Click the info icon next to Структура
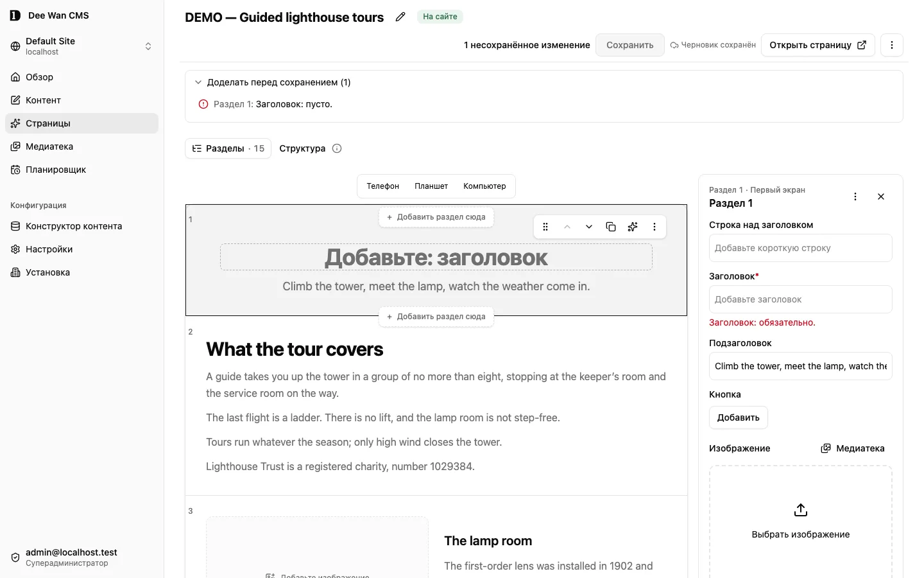924x578 pixels. [x=337, y=148]
